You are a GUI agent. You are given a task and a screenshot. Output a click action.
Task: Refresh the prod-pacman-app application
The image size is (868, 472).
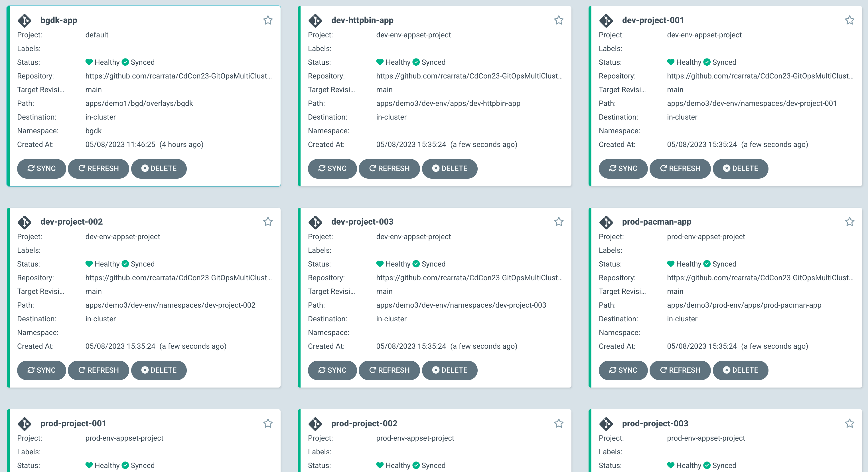pyautogui.click(x=680, y=370)
